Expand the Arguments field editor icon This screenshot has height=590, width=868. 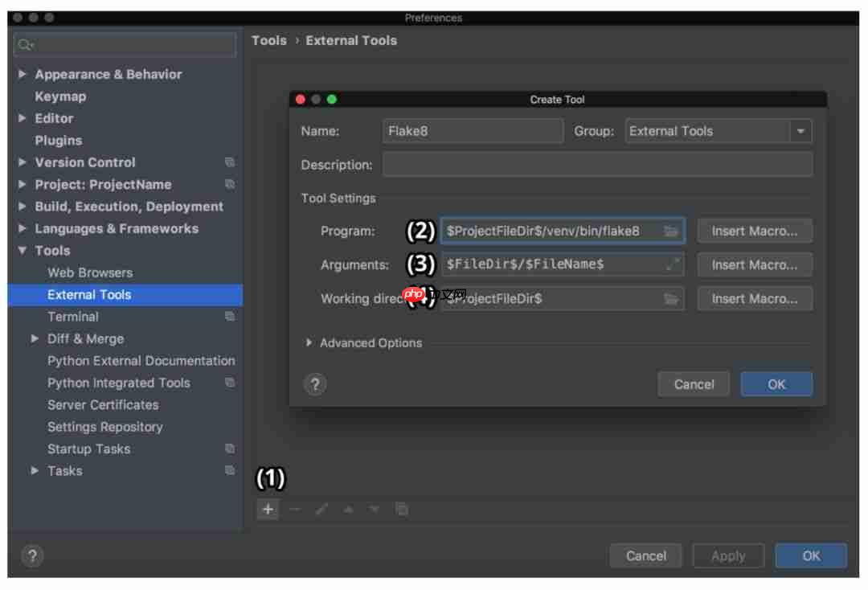pyautogui.click(x=674, y=264)
